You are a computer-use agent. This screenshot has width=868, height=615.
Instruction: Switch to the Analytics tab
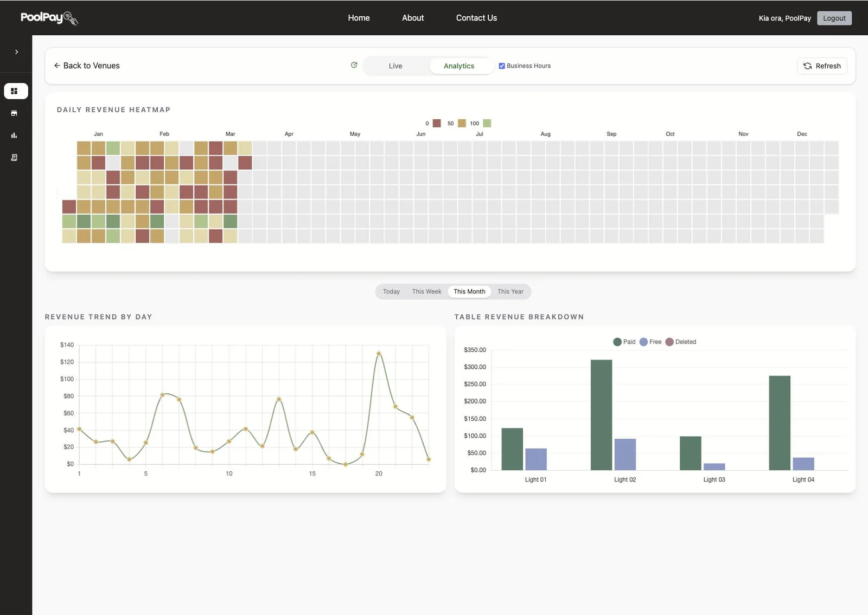459,66
